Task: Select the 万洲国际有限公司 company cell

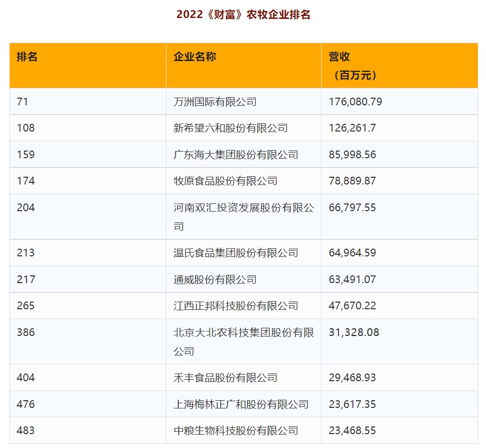Action: tap(215, 102)
